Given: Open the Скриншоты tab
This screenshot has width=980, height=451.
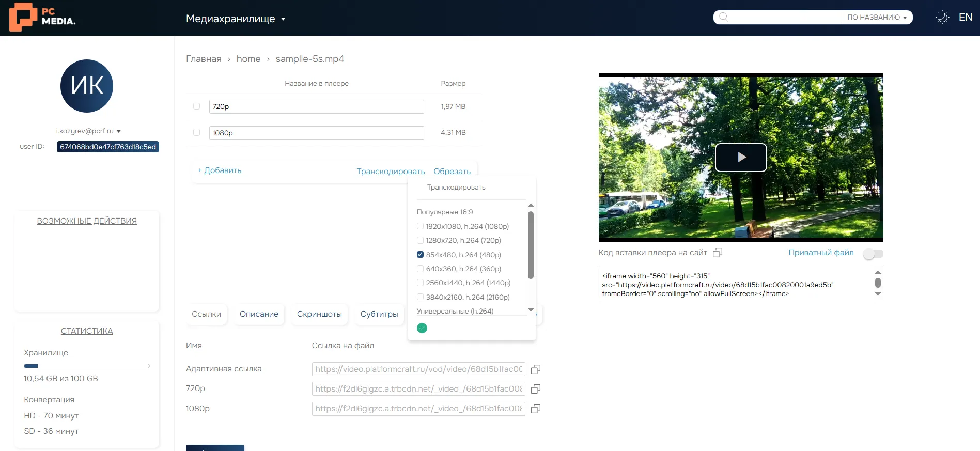Looking at the screenshot, I should pos(319,314).
